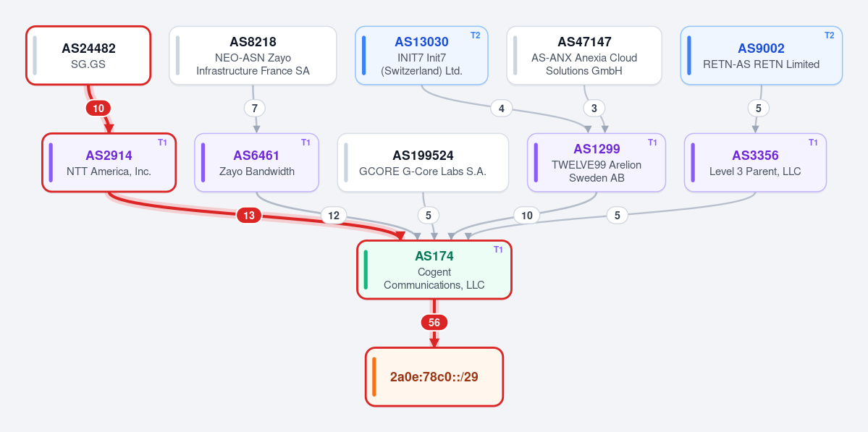Open the AS9002 RETN Limited node
The image size is (868, 432).
tap(761, 55)
